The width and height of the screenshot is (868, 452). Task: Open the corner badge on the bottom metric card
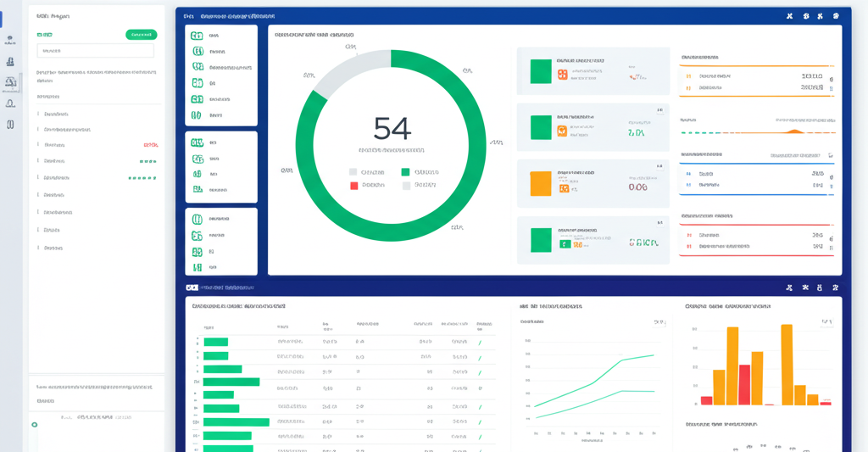click(x=659, y=223)
